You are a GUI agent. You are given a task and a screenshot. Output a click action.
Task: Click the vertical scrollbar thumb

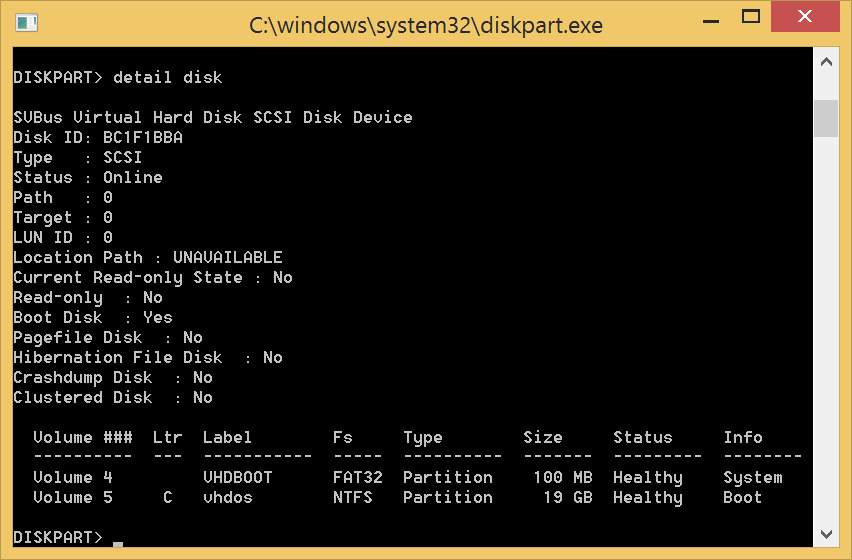click(826, 118)
